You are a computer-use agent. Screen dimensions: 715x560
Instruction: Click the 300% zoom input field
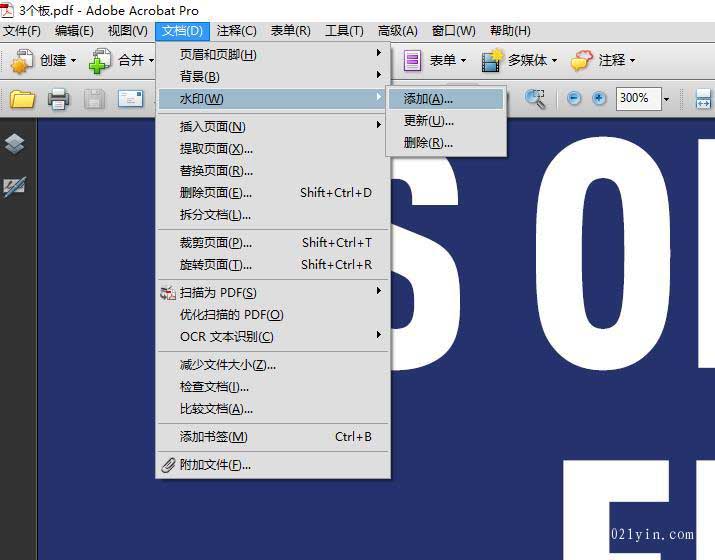[x=638, y=99]
